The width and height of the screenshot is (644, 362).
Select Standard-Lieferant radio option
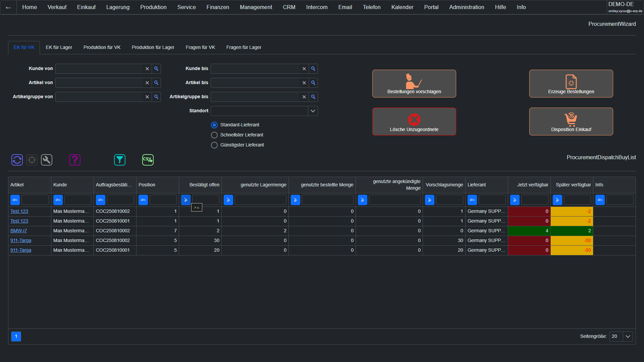214,125
